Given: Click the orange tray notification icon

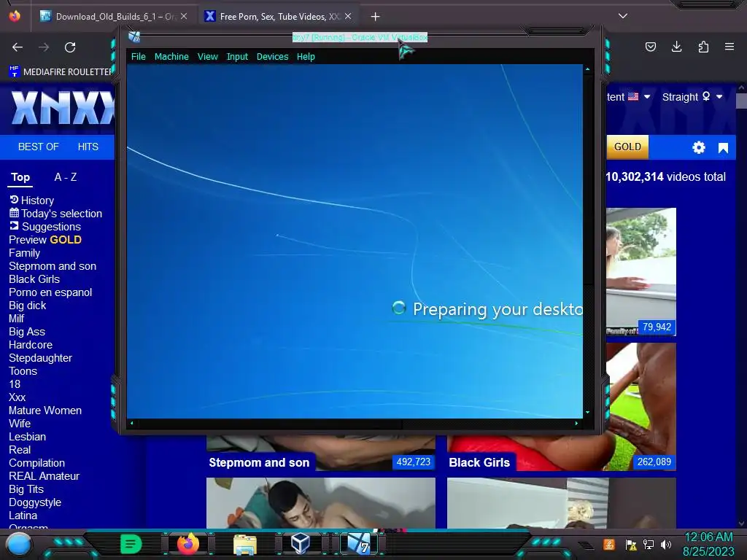Looking at the screenshot, I should 609,544.
